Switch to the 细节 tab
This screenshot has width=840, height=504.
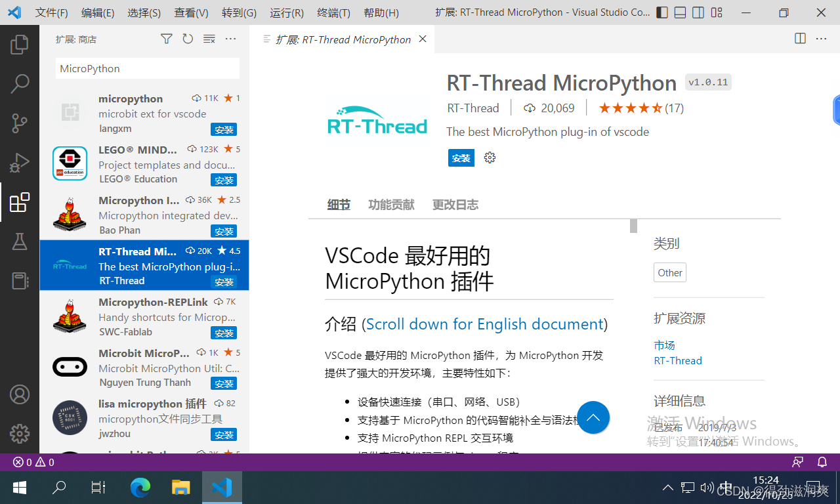339,205
